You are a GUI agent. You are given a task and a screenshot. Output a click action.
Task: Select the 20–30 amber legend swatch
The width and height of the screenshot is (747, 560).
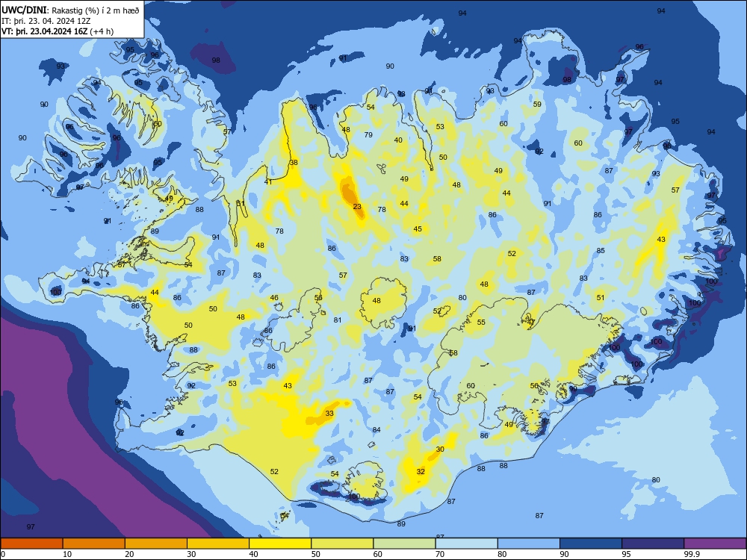tap(156, 544)
